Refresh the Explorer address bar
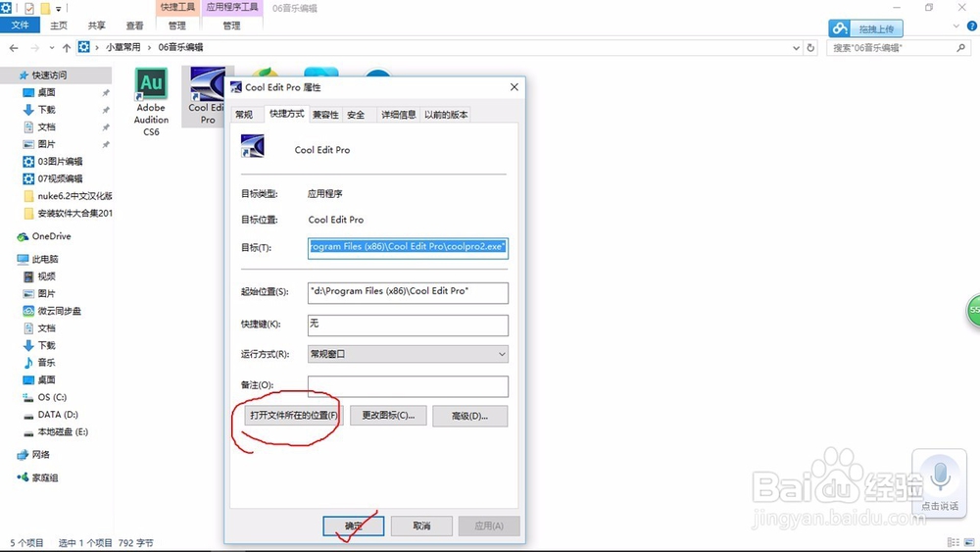The width and height of the screenshot is (980, 552). (x=810, y=47)
